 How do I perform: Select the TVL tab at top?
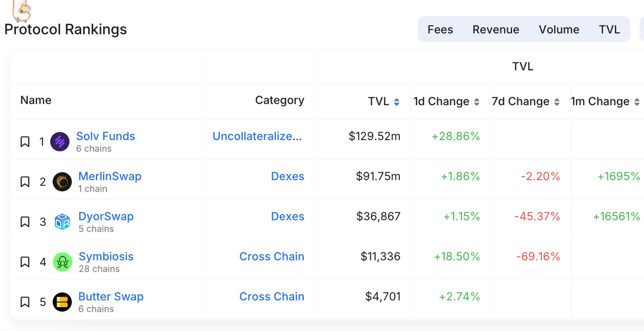click(609, 29)
